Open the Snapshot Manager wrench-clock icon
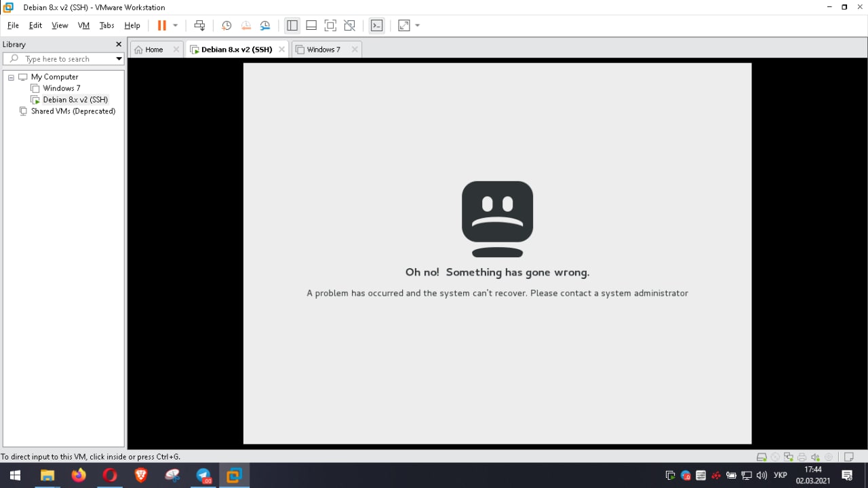Screen dimensions: 868x488 coord(265,26)
